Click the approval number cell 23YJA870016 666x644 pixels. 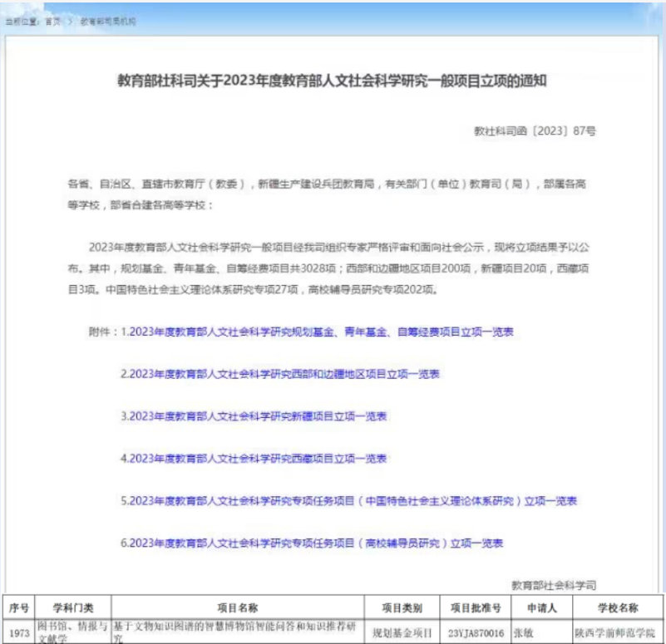[x=476, y=632]
